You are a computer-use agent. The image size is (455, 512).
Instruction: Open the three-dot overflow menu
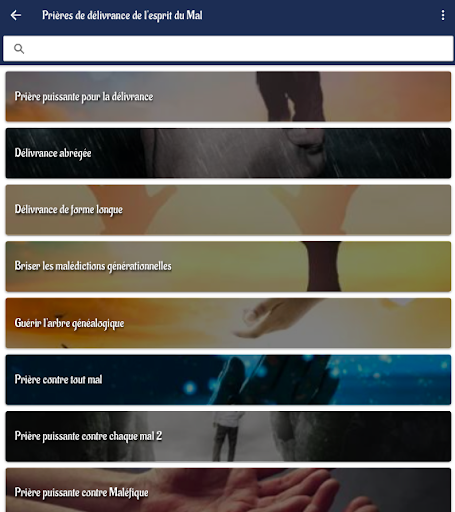(x=443, y=15)
